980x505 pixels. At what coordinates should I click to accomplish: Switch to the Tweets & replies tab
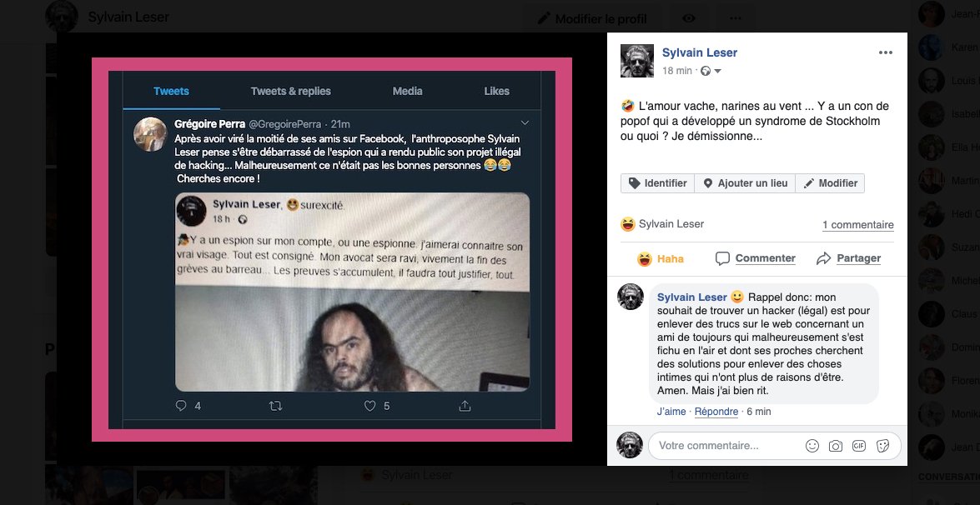coord(290,91)
